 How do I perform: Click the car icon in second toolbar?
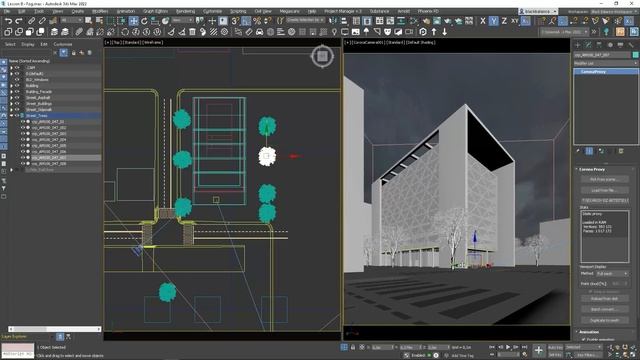(x=260, y=31)
